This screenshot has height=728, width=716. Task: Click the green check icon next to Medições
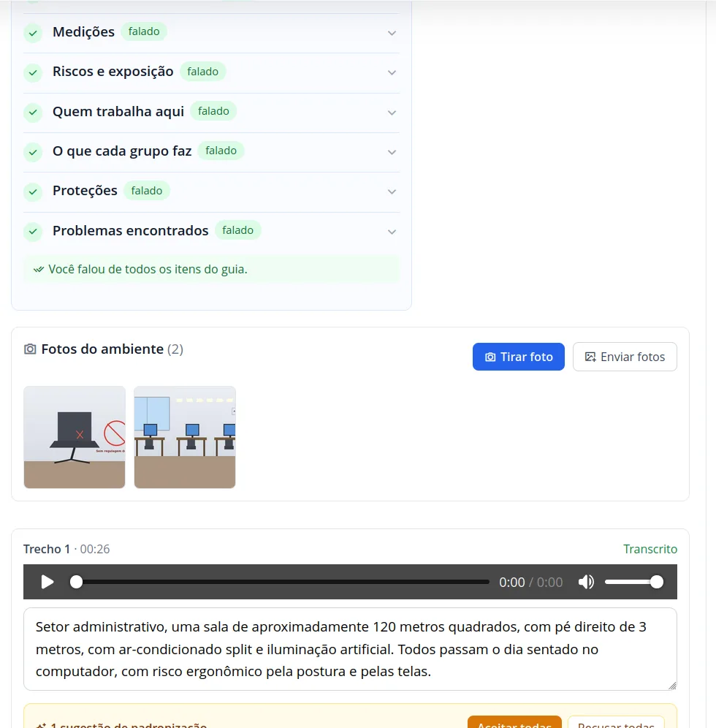click(33, 33)
